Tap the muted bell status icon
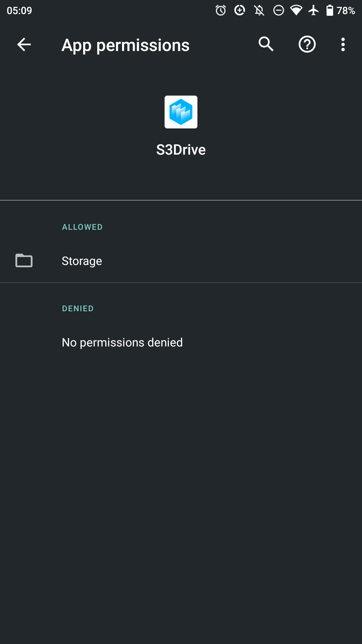 (x=259, y=10)
